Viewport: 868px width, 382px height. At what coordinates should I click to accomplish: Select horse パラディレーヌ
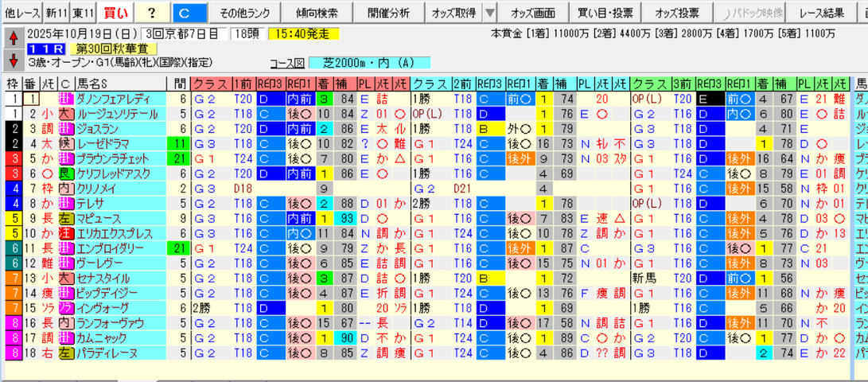[121, 353]
